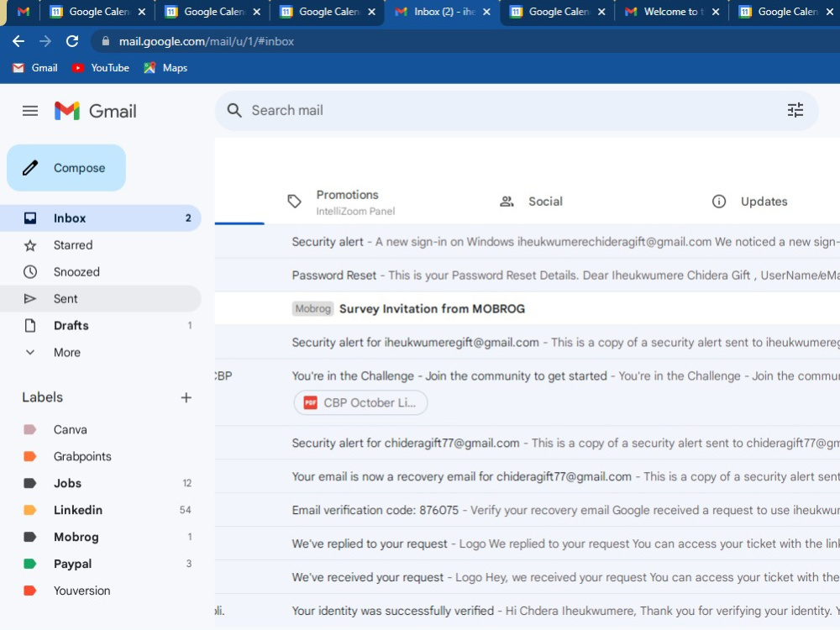Click the Sent arrow icon in sidebar
The image size is (840, 630).
click(30, 299)
